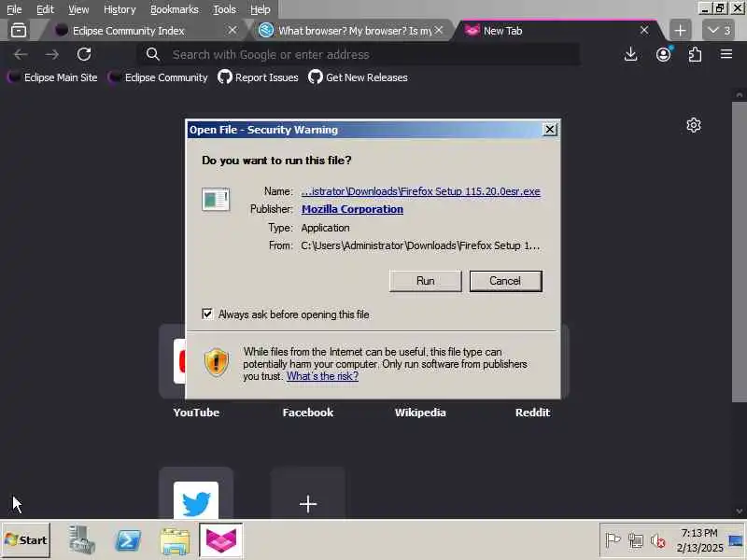Click the page vertical scrollbar
Viewport: 747px width, 560px height.
point(740,252)
